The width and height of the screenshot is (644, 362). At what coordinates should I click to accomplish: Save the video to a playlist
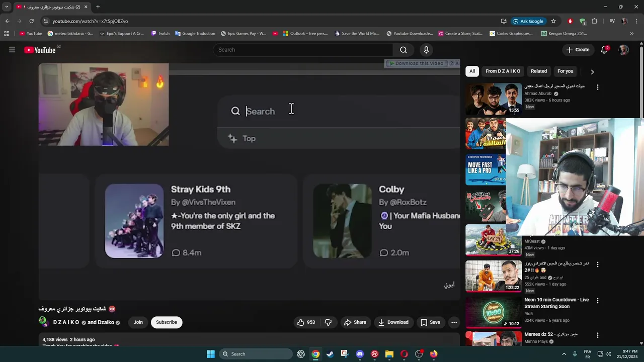(431, 322)
